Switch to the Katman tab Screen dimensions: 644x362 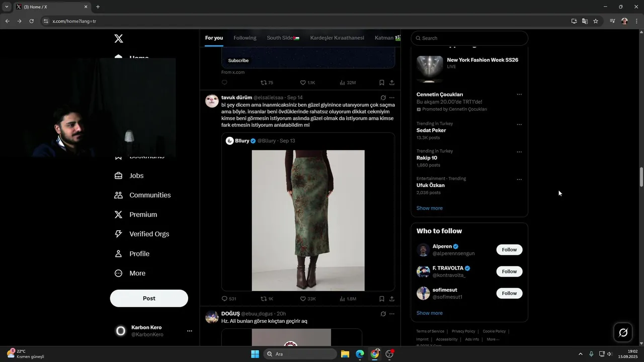(x=387, y=38)
